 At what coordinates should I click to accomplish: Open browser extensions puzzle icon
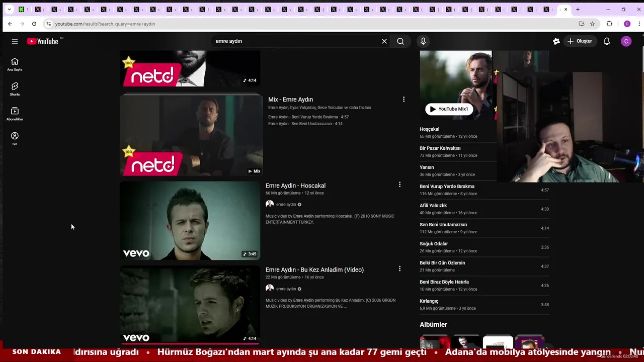pyautogui.click(x=609, y=24)
